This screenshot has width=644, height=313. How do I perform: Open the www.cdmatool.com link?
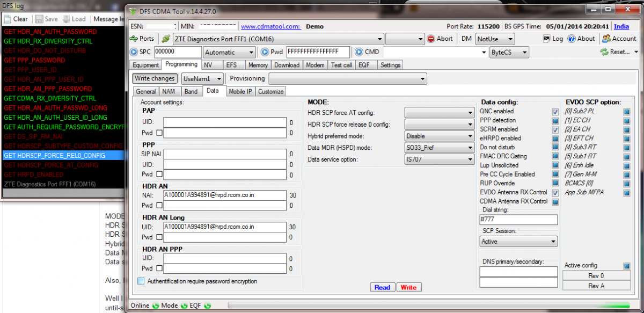(270, 26)
